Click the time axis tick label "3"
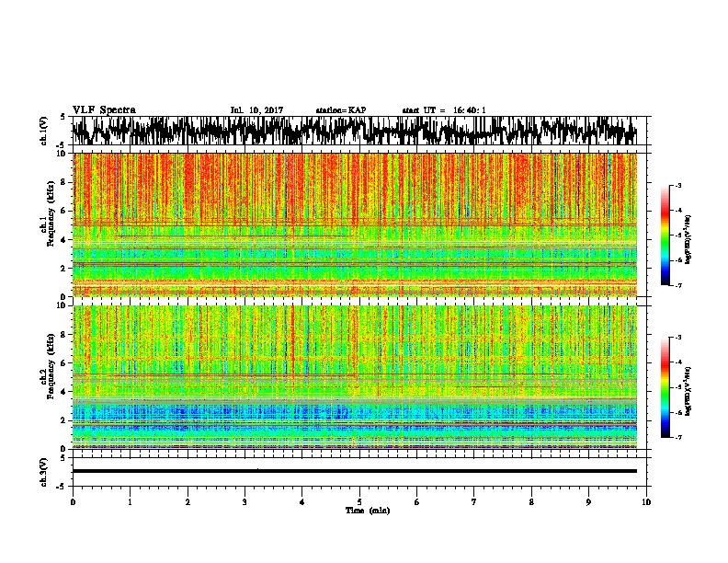728x563 pixels. (245, 502)
